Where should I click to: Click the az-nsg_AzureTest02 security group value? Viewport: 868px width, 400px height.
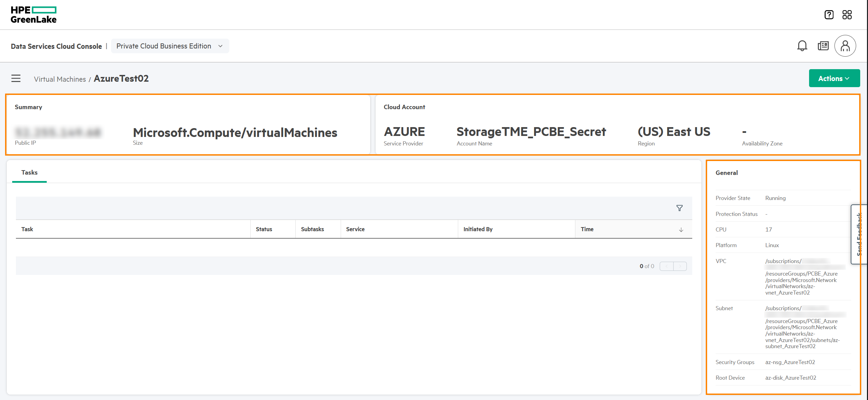click(790, 362)
